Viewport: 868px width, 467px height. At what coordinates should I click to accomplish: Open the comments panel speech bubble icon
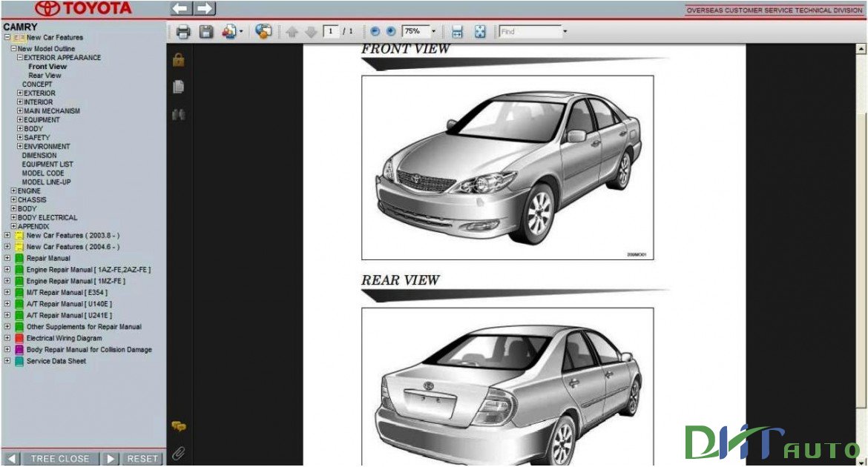[178, 426]
